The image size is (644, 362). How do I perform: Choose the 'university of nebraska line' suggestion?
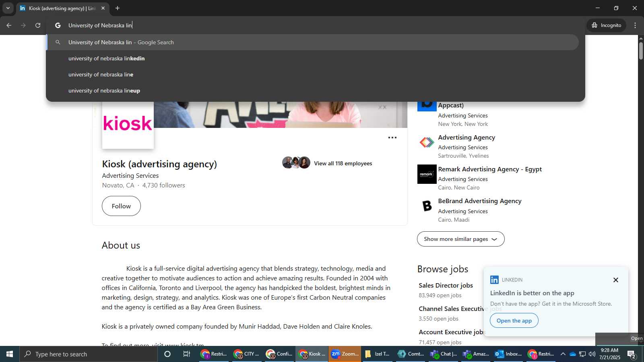click(x=313, y=74)
